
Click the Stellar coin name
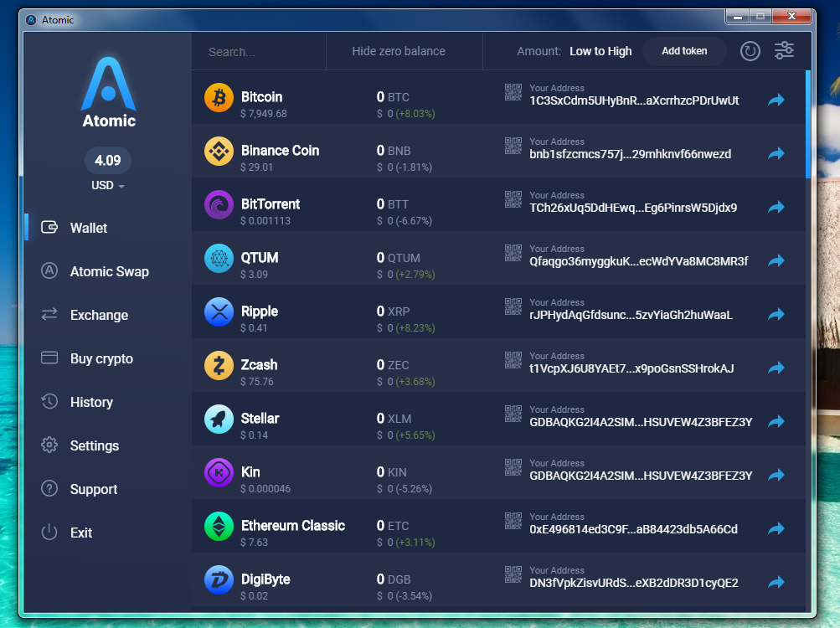pyautogui.click(x=260, y=419)
